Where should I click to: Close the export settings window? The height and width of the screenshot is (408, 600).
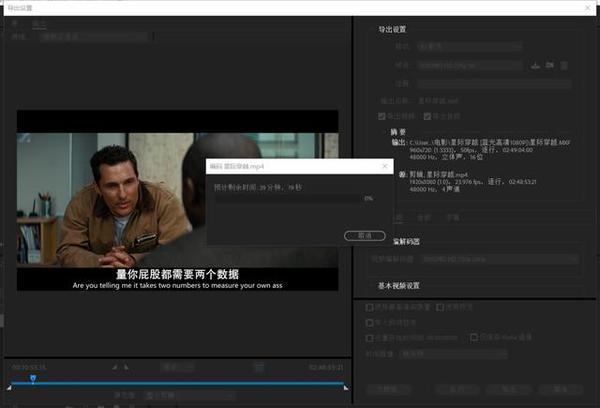[x=588, y=8]
